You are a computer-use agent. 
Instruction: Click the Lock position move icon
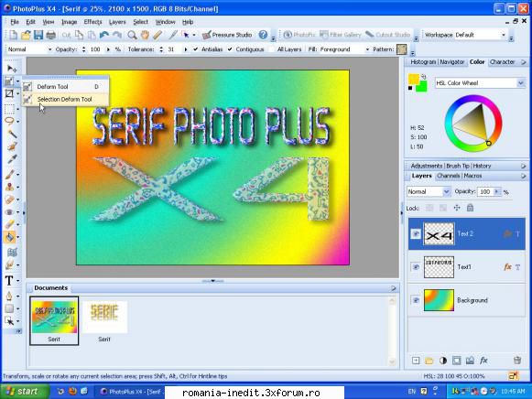[457, 208]
